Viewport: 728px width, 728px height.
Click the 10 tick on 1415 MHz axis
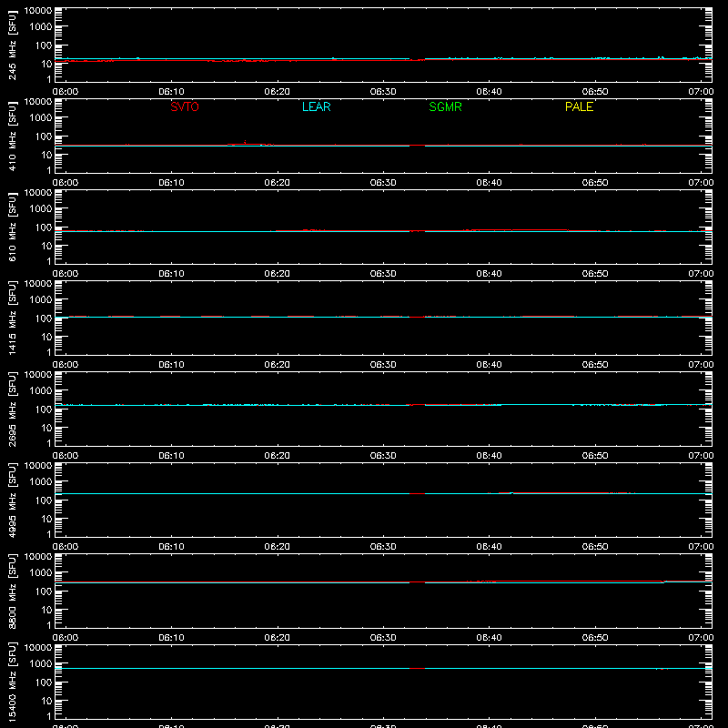tap(46, 337)
